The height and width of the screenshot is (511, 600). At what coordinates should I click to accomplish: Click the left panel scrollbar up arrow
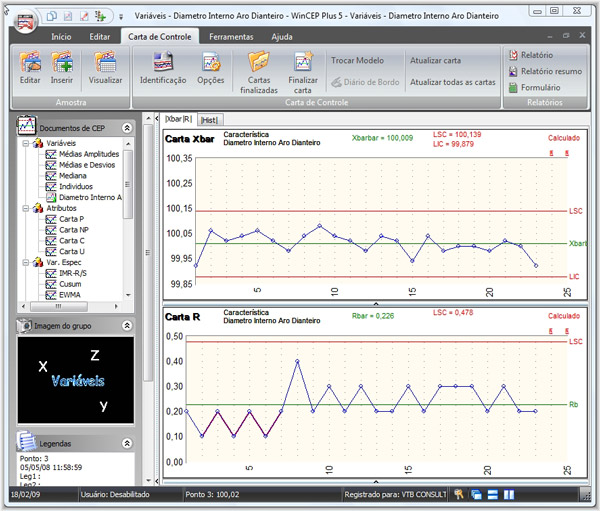click(148, 119)
